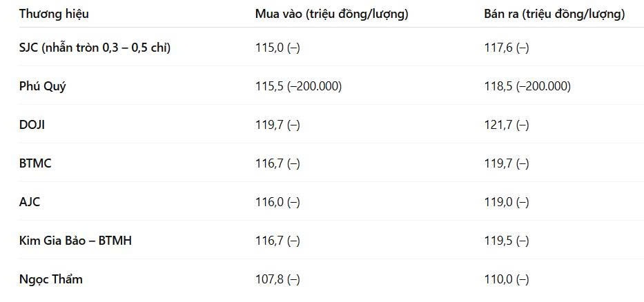Viewport: 644px width, 302px height.
Task: Click Ngọc Thẩm buying price 107,8
Action: coord(277,279)
